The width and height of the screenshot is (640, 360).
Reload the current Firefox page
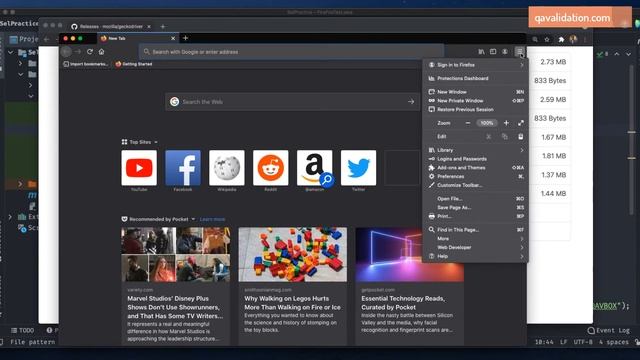89,51
